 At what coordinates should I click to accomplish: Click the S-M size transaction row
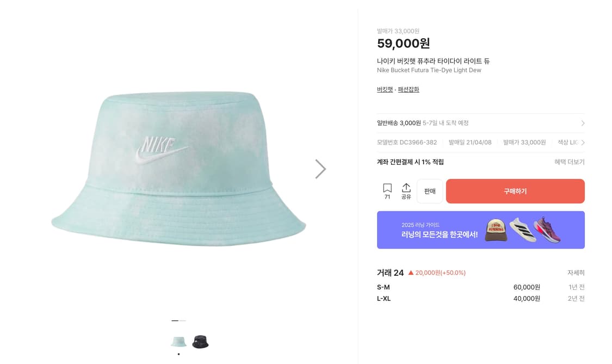point(481,287)
